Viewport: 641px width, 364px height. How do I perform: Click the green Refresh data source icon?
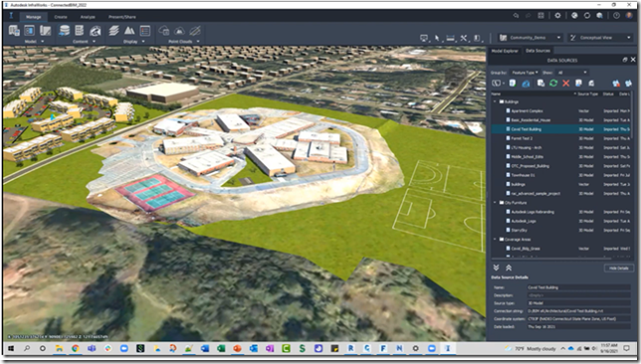pyautogui.click(x=553, y=84)
